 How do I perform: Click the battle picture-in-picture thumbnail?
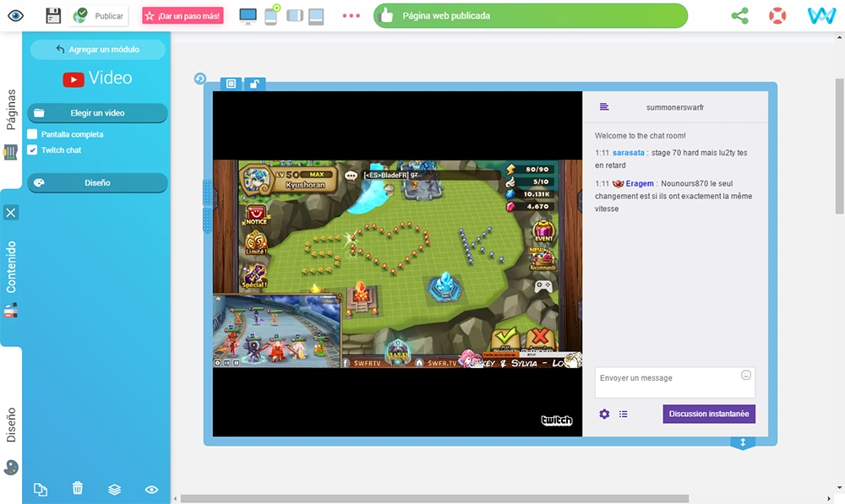277,331
